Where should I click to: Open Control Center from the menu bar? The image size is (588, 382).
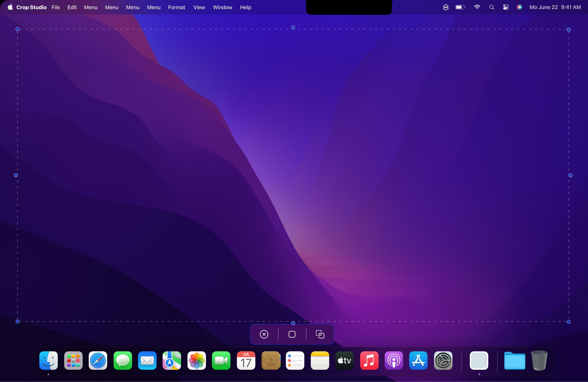pos(506,7)
